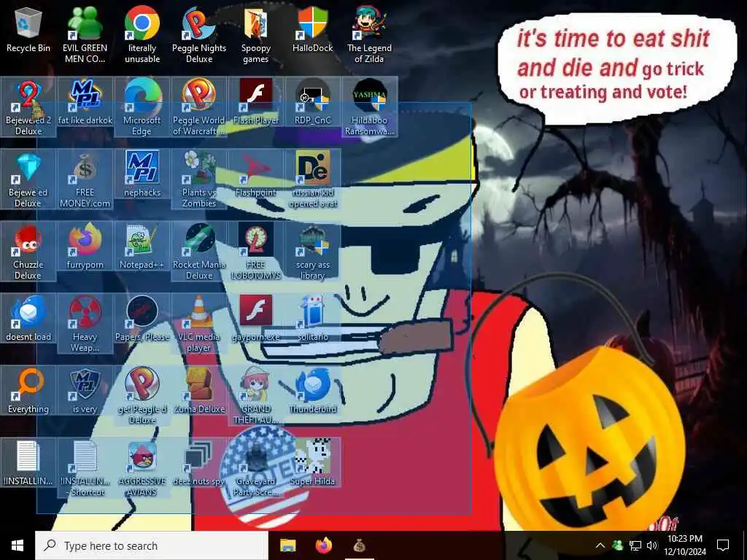Select the 'doesnt load' Thunderbird icon
This screenshot has height=560, width=747.
click(x=28, y=319)
